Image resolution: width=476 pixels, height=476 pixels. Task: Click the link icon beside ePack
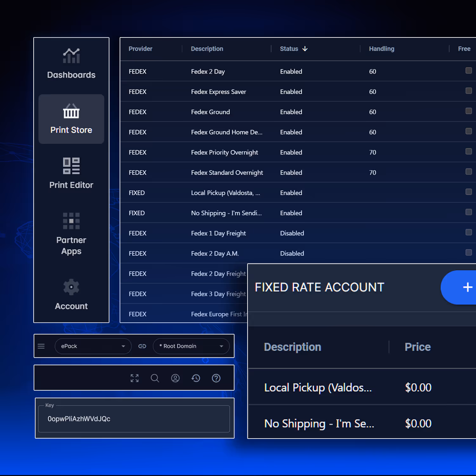click(142, 346)
